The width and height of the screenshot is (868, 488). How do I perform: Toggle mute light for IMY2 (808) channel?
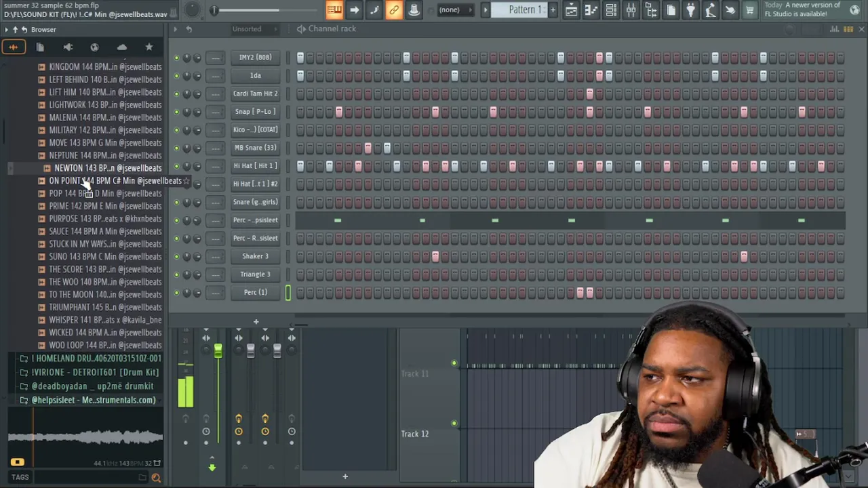[176, 58]
